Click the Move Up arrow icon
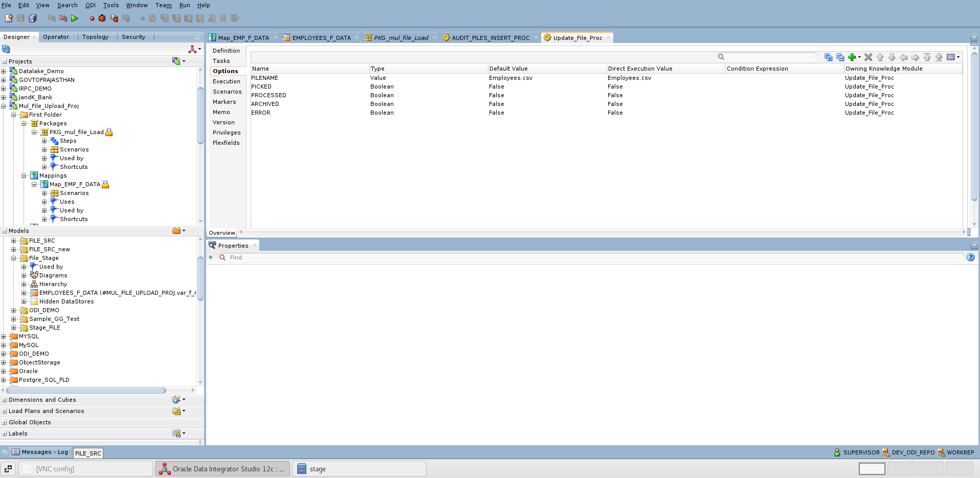Screen dimensions: 980x478 [x=880, y=57]
